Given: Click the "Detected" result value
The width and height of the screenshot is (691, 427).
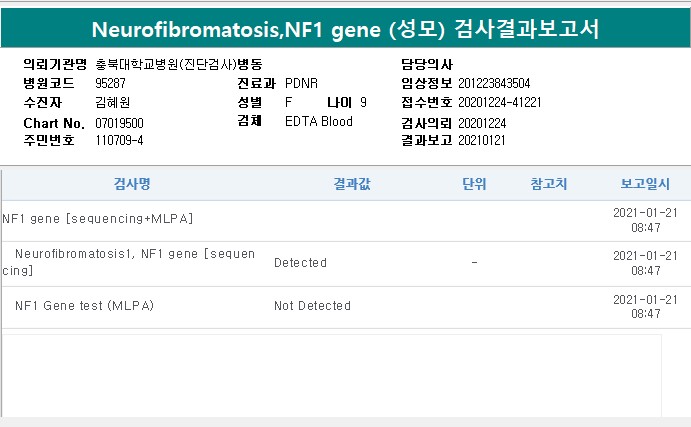Looking at the screenshot, I should point(300,263).
